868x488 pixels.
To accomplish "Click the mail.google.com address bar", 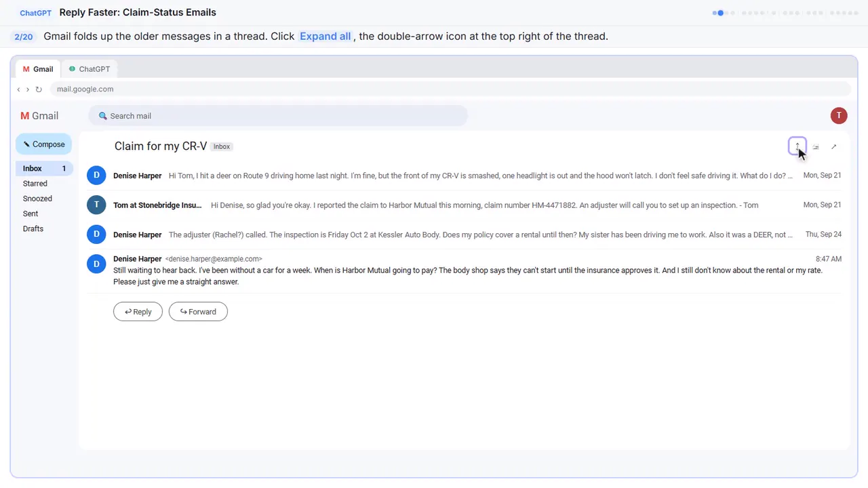I will tap(450, 89).
